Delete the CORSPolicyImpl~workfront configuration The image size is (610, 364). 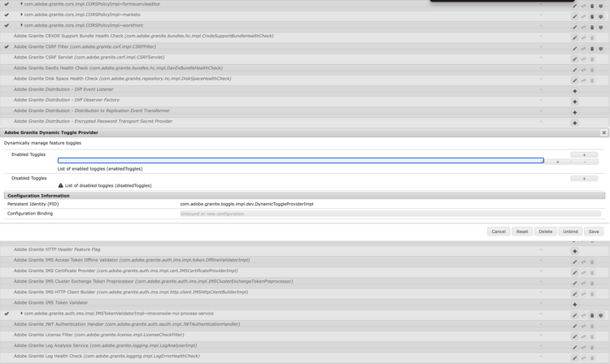(592, 27)
